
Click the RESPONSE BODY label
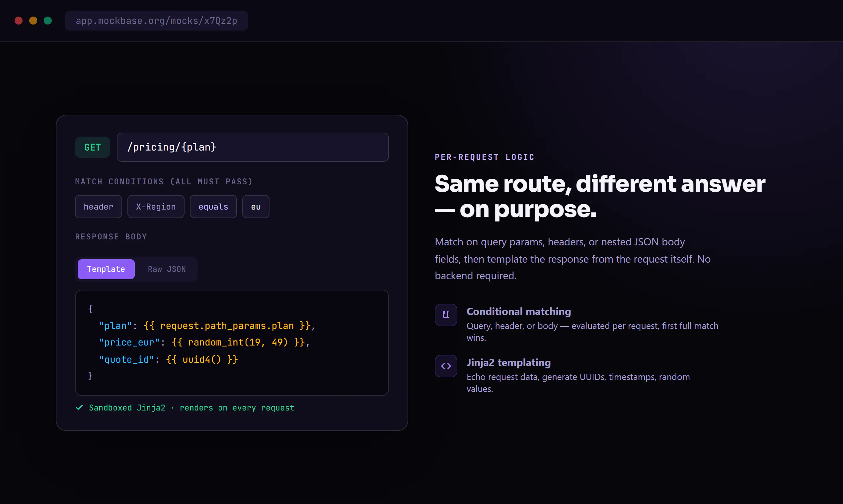[x=111, y=237]
